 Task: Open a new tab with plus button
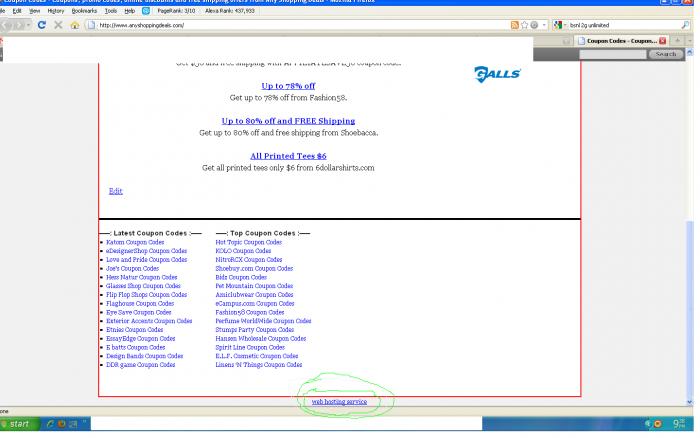[x=677, y=41]
